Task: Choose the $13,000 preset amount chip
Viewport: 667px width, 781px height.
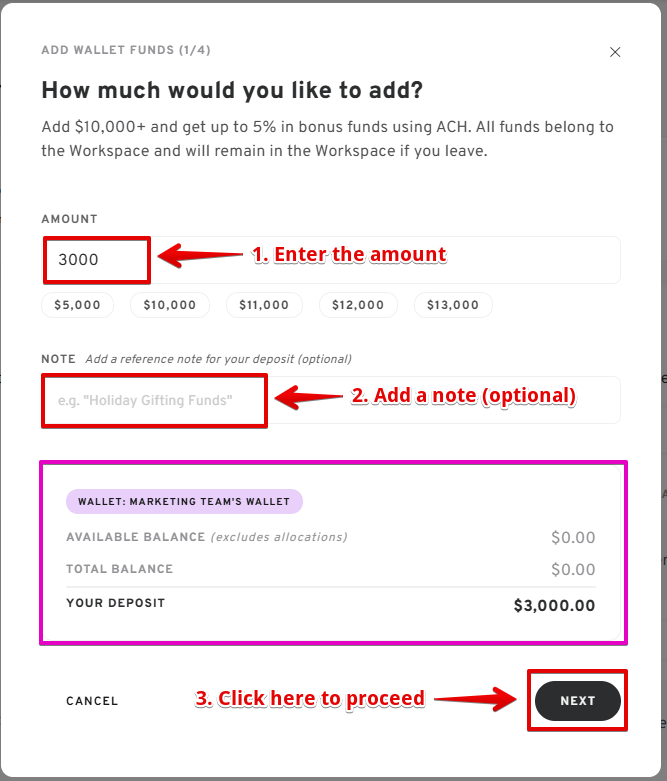Action: 453,305
